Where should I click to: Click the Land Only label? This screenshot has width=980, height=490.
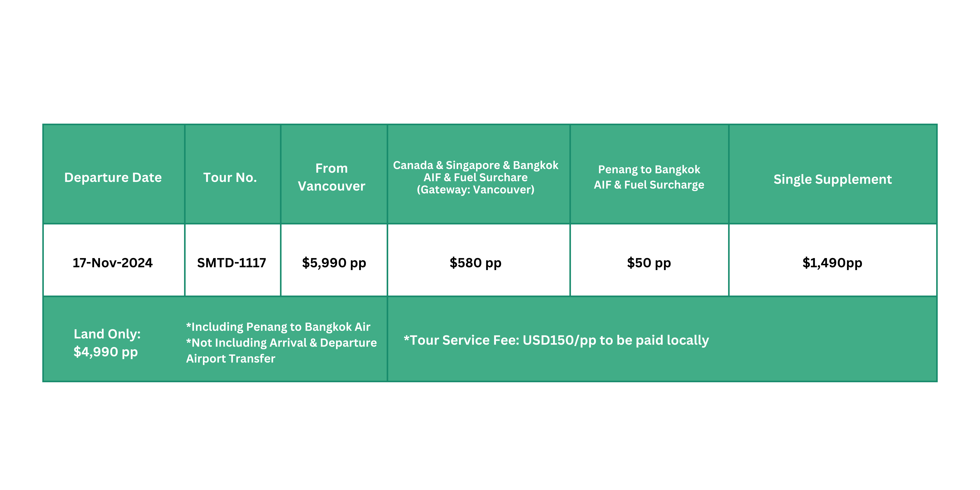click(107, 334)
